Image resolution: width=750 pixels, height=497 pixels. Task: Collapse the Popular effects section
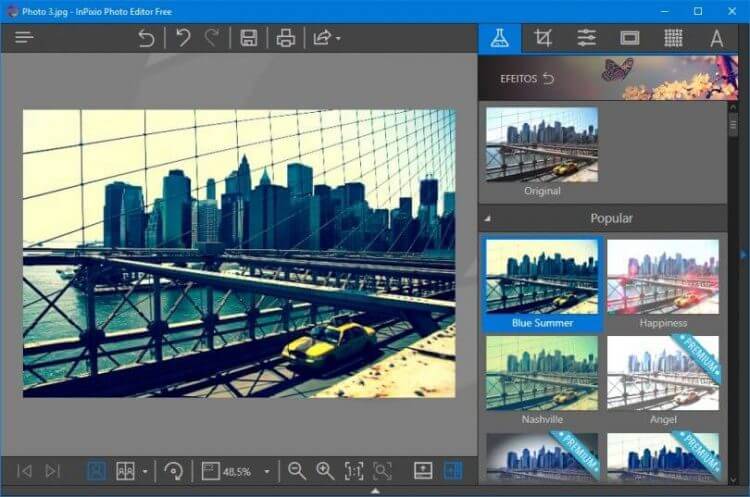point(487,219)
